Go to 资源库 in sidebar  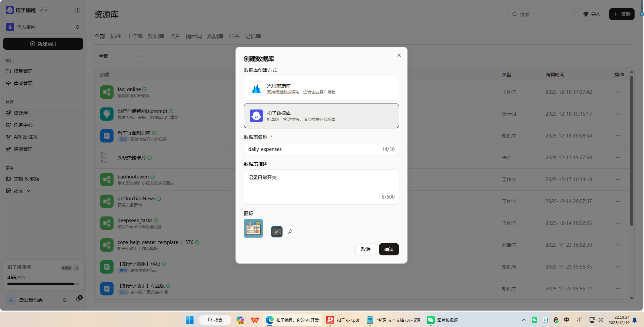[x=43, y=113]
